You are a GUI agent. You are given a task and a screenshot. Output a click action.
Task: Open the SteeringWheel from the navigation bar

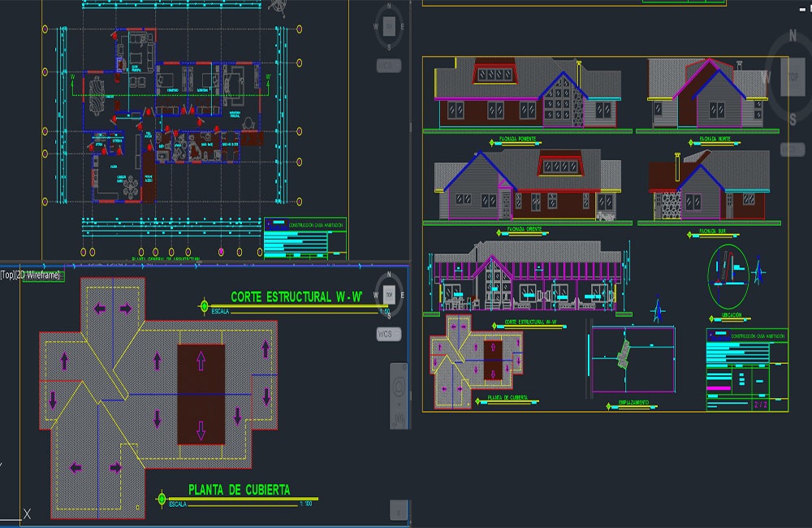tap(399, 387)
